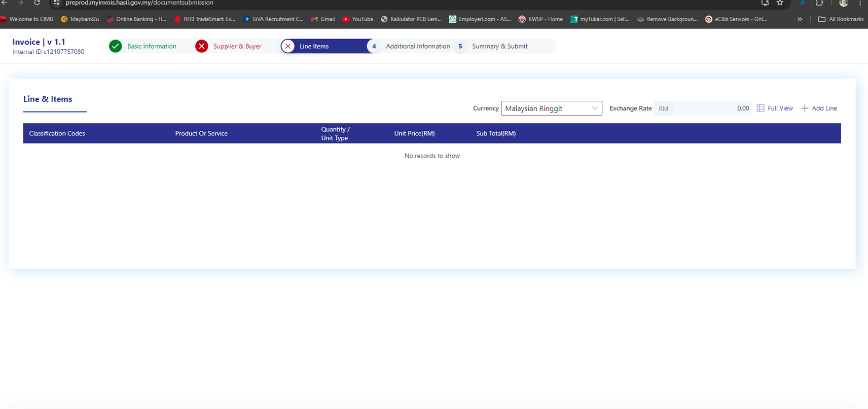This screenshot has width=868, height=409.
Task: Go to Supplier & Buyer step
Action: 237,46
